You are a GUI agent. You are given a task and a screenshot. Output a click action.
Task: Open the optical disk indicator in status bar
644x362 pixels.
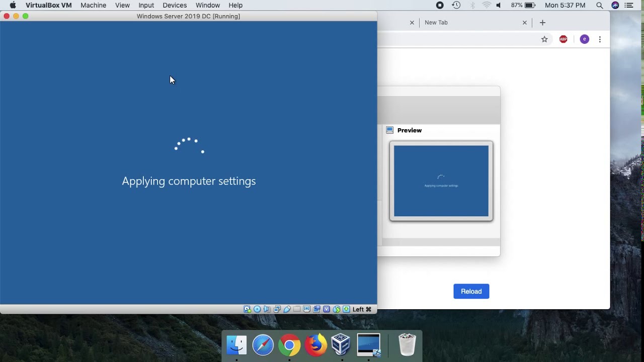click(257, 309)
